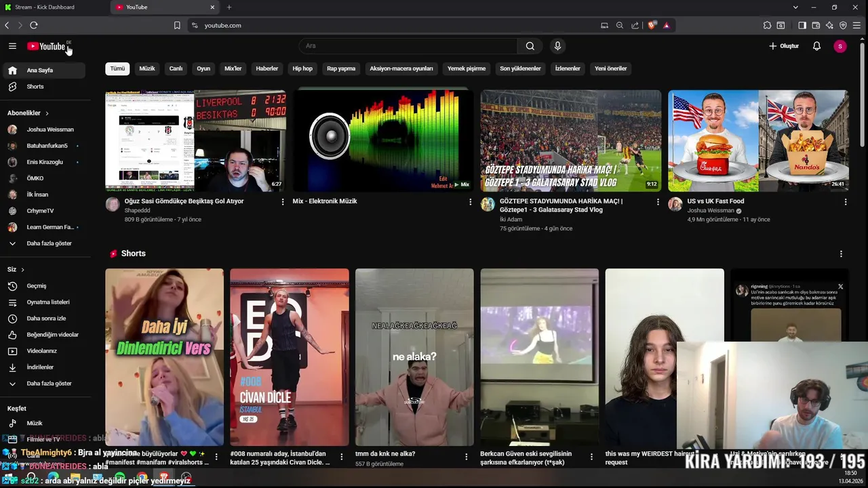Select the Canlı filter chip
868x488 pixels.
176,68
